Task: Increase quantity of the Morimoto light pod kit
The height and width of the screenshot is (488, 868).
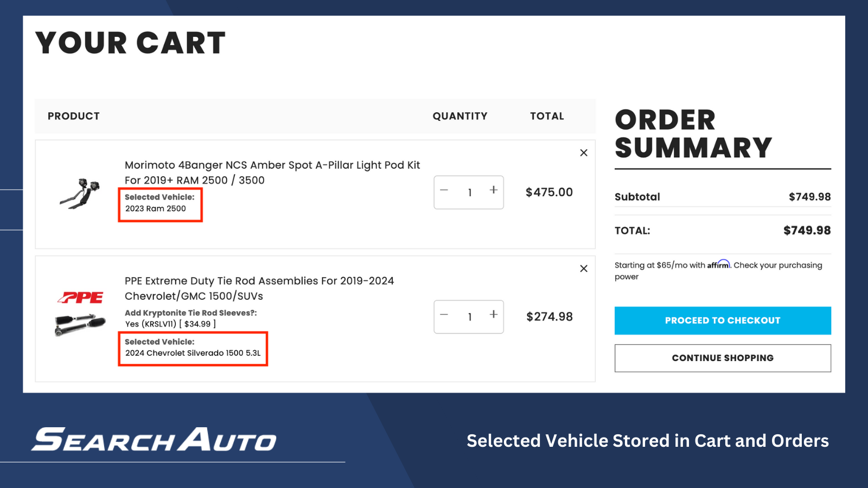Action: (493, 190)
